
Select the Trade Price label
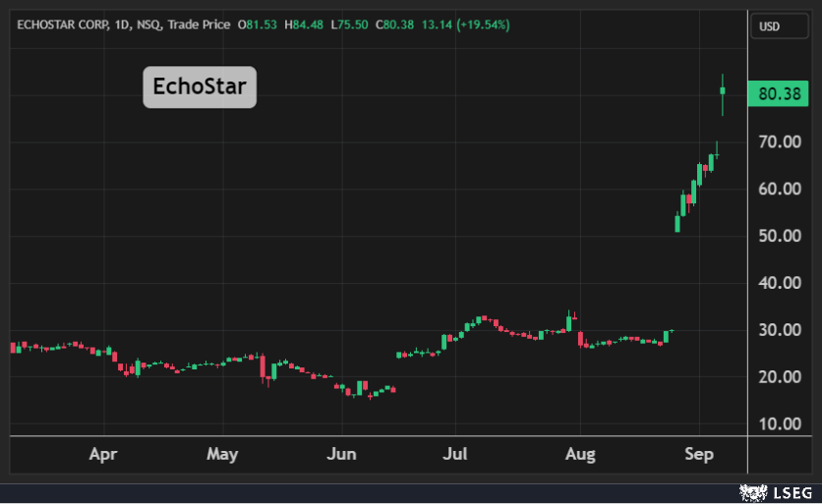coord(198,25)
